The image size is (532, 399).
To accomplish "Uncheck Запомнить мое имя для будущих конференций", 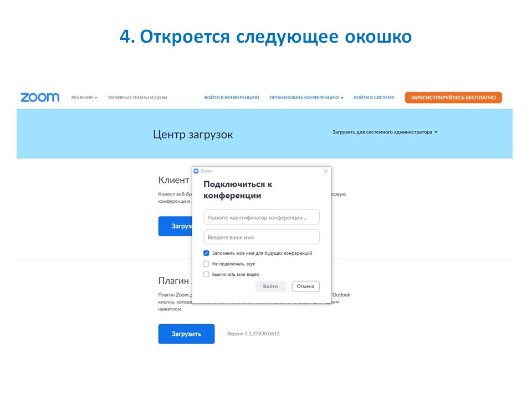I will click(206, 253).
